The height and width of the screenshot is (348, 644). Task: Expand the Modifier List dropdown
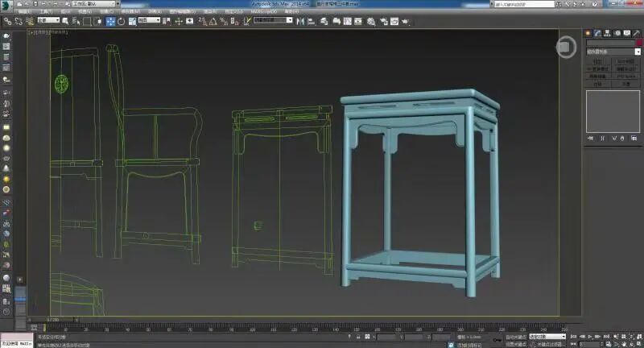[613, 52]
